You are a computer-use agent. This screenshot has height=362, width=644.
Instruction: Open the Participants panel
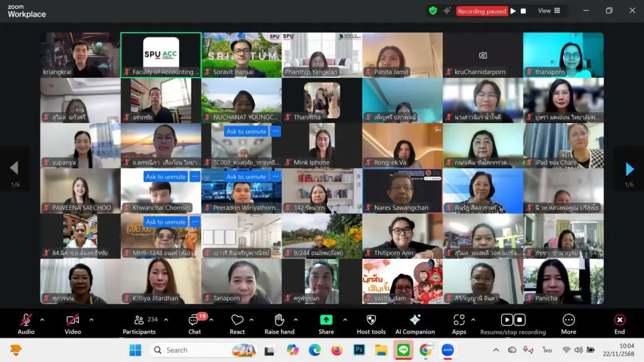pyautogui.click(x=139, y=321)
